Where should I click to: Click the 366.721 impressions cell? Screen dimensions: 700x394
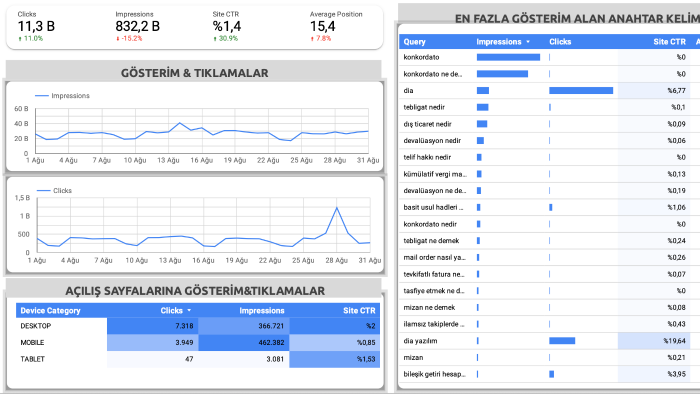pos(244,326)
